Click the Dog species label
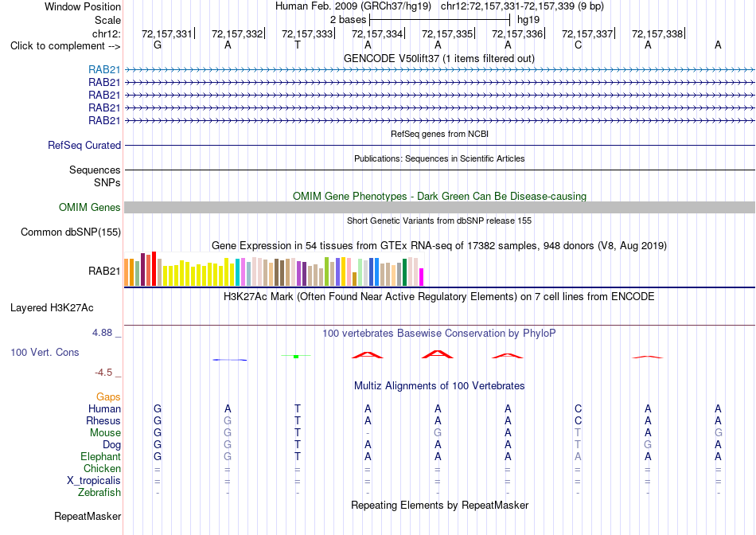The width and height of the screenshot is (756, 535). (x=111, y=445)
